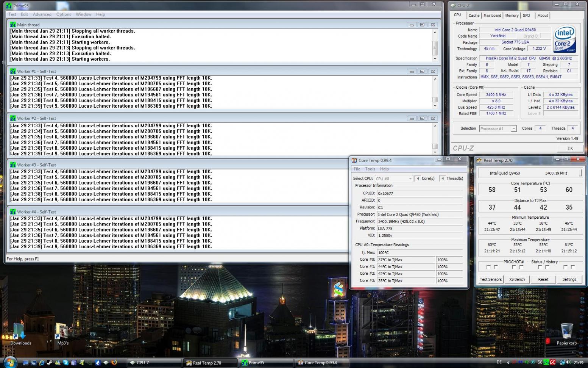This screenshot has height=368, width=588.
Task: Switch to CPU-Z Mainboard tab
Action: point(492,16)
